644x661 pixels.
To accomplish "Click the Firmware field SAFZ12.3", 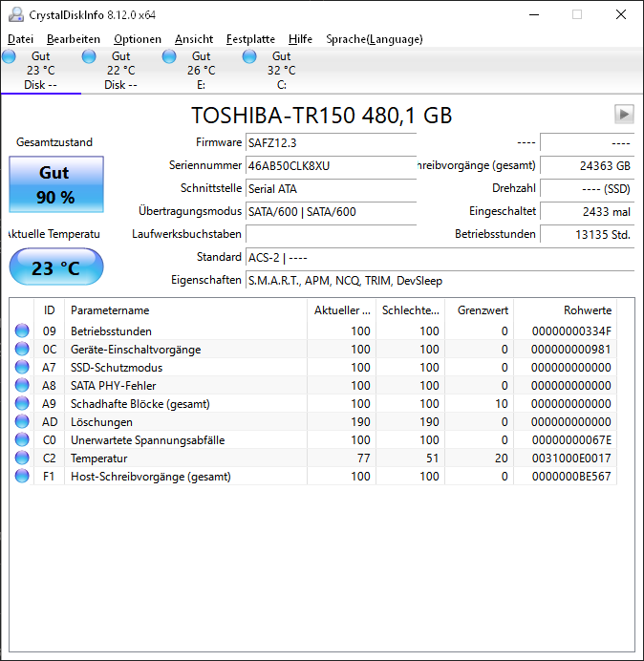I will 331,142.
